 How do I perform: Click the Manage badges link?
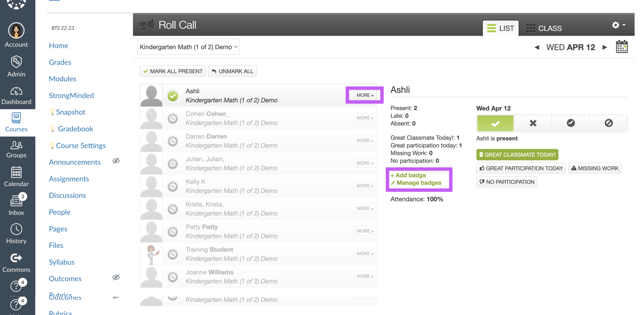[416, 183]
